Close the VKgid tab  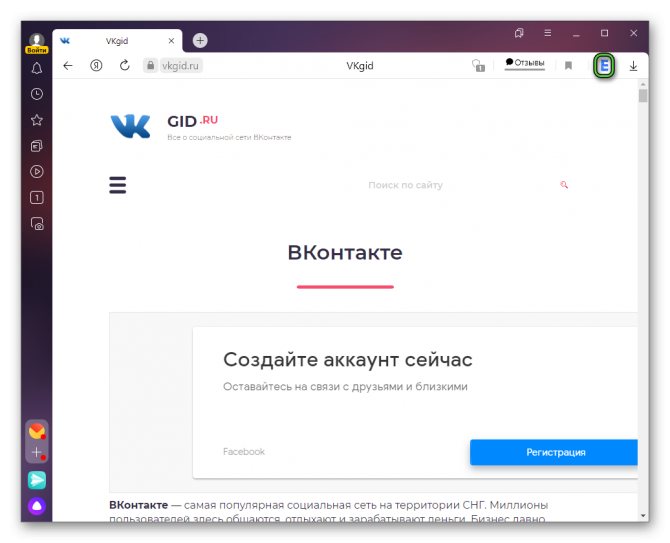tap(171, 41)
